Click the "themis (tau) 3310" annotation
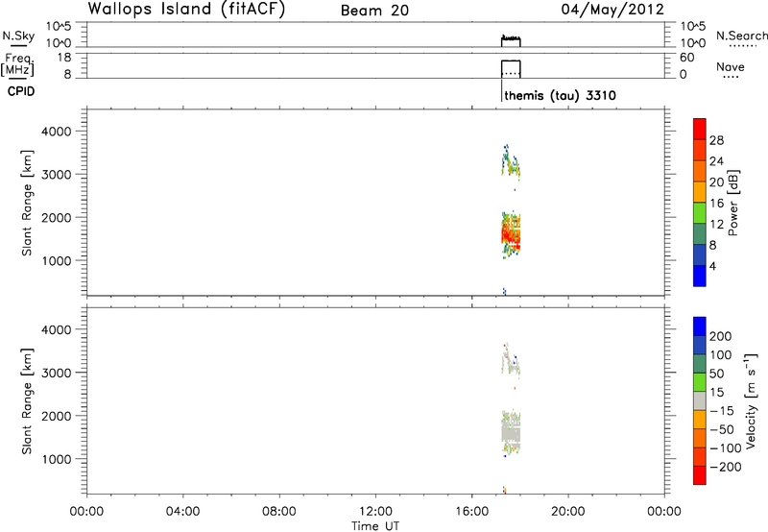The image size is (768, 532). [560, 95]
